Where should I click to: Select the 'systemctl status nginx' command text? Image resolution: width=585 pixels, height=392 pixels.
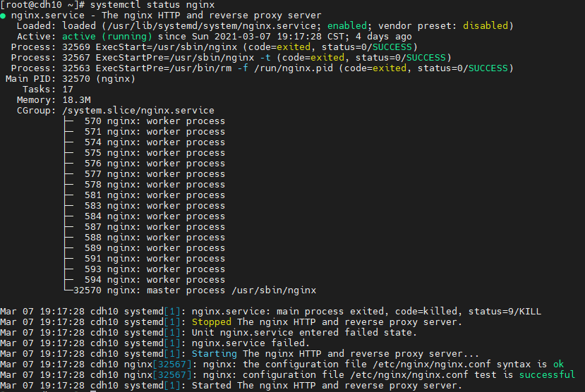tap(152, 5)
